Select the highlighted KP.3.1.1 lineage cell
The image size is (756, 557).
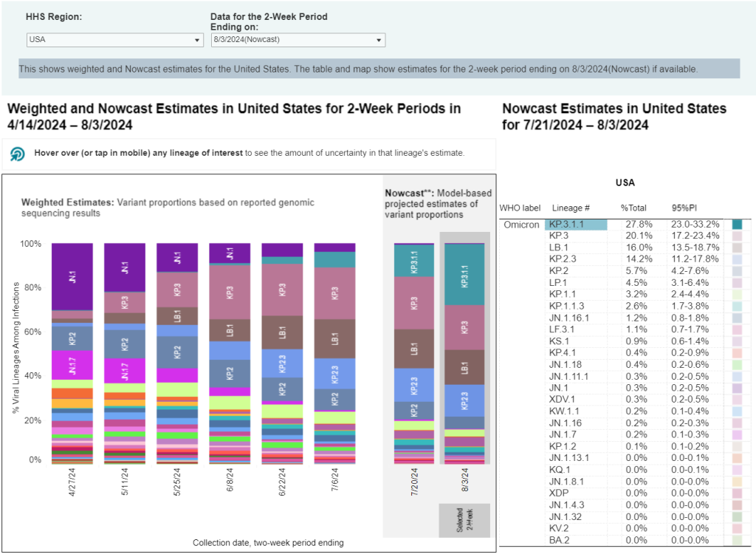click(577, 225)
